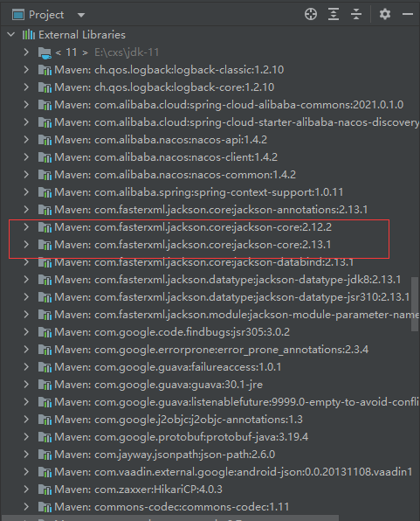This screenshot has width=420, height=521.
Task: Click library icon of logback-classic:1.2.10
Action: [x=45, y=70]
